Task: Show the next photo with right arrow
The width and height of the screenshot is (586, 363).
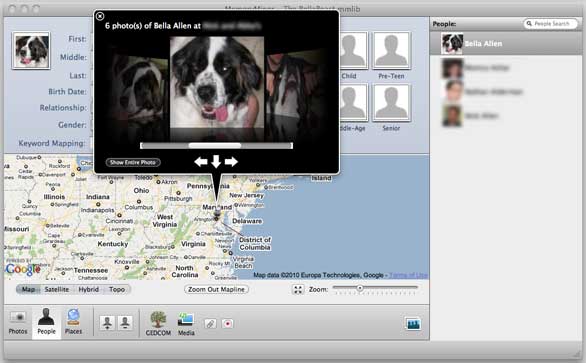Action: [231, 161]
